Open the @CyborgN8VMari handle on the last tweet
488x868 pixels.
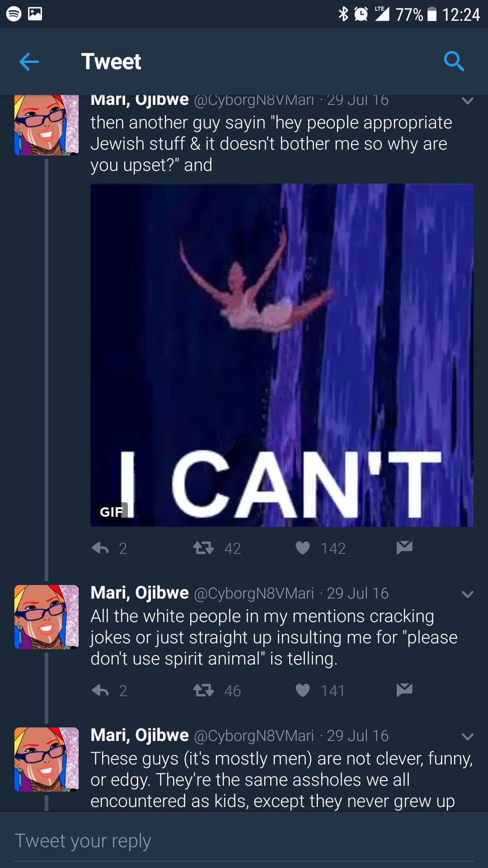click(254, 736)
